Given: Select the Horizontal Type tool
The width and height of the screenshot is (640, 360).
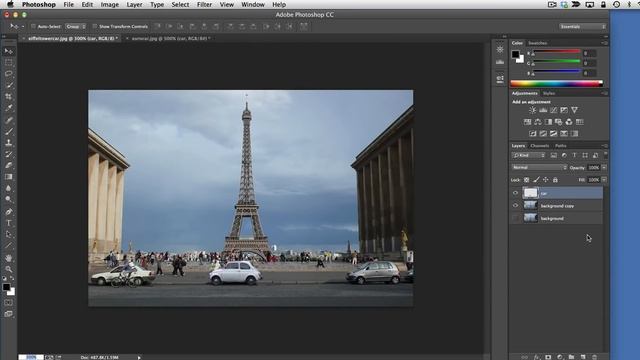Looking at the screenshot, I should (x=9, y=223).
